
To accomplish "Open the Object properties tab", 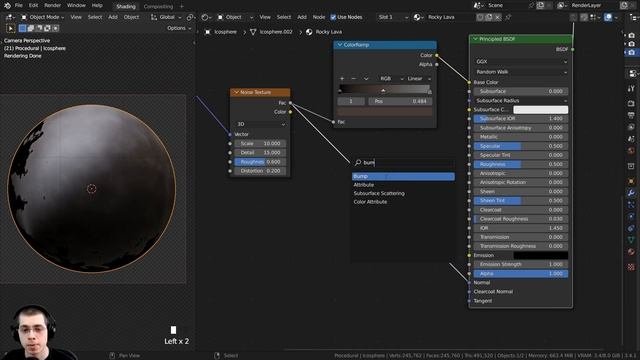I will (x=631, y=181).
